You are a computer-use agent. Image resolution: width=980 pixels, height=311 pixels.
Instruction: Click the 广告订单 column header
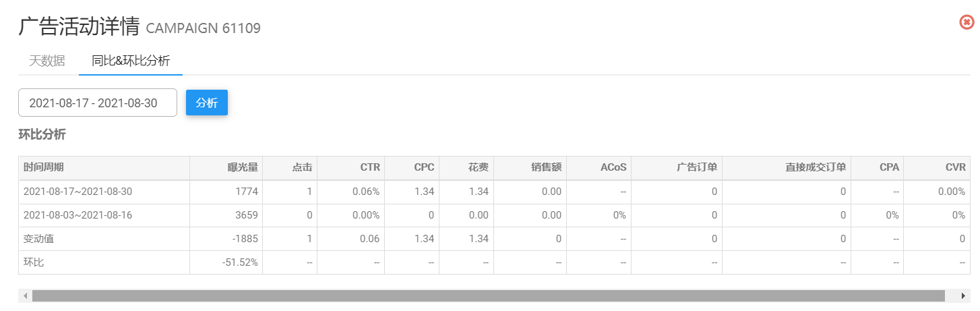point(697,167)
